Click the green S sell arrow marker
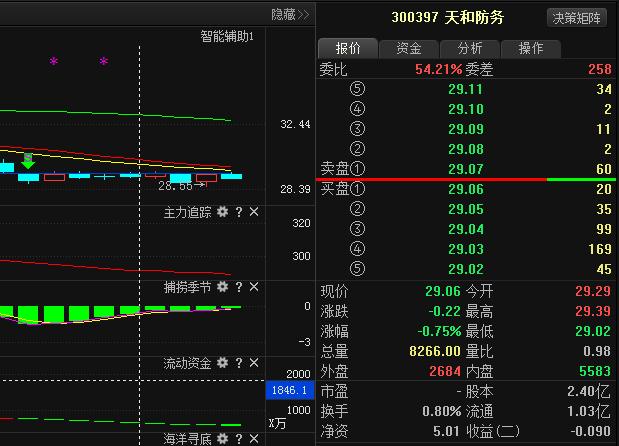This screenshot has height=446, width=619. [28, 161]
